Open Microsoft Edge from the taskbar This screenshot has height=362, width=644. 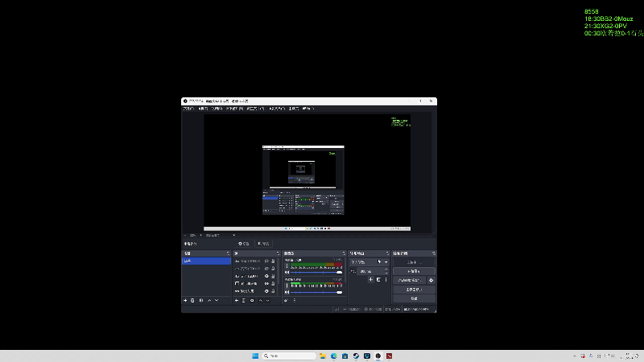[334, 356]
